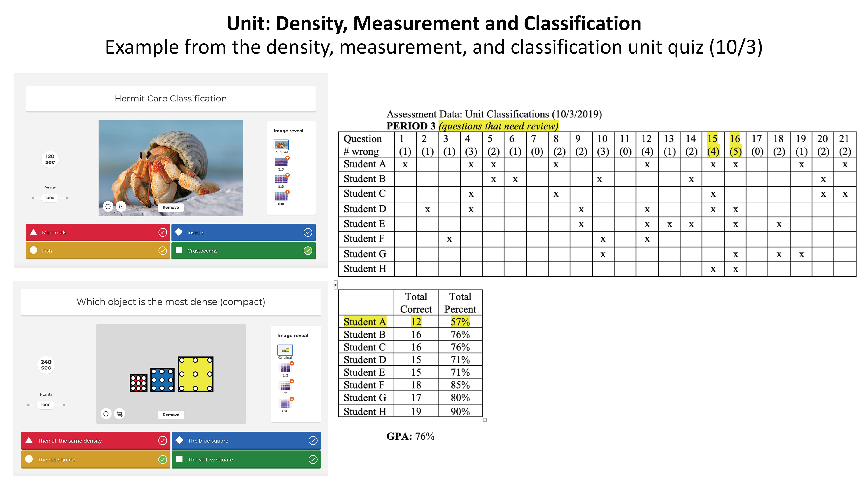The height and width of the screenshot is (488, 868).
Task: Edit the Which object is most dense question title
Action: (171, 302)
